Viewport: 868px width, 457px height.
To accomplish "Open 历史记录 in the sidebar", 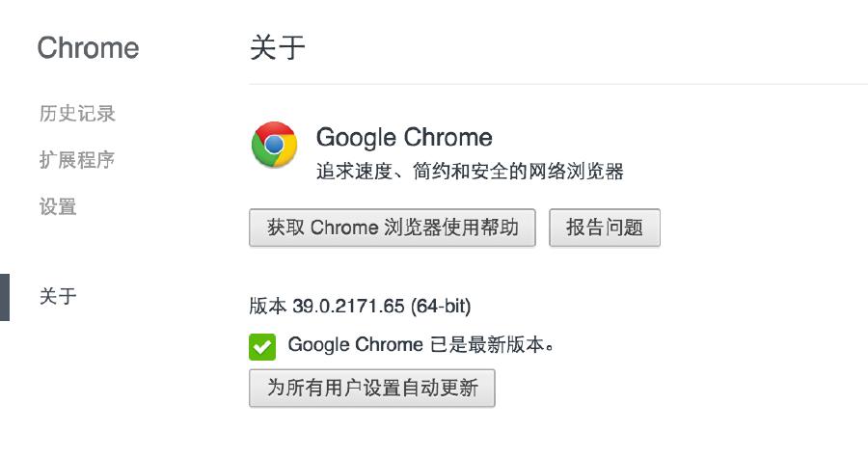I will (x=77, y=114).
